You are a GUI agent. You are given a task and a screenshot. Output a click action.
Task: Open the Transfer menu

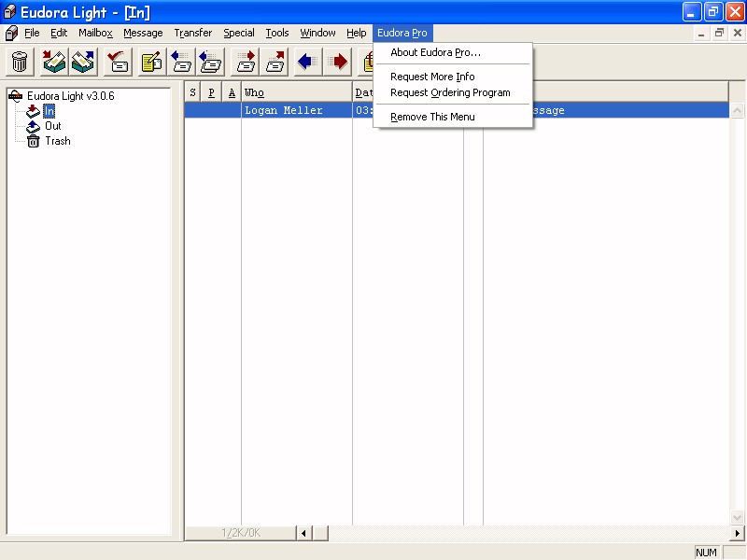coord(193,33)
